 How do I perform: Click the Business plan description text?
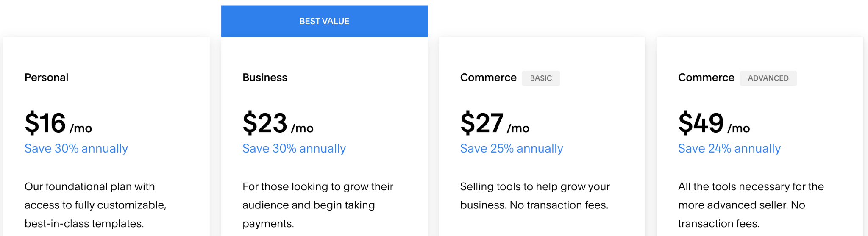pos(318,205)
